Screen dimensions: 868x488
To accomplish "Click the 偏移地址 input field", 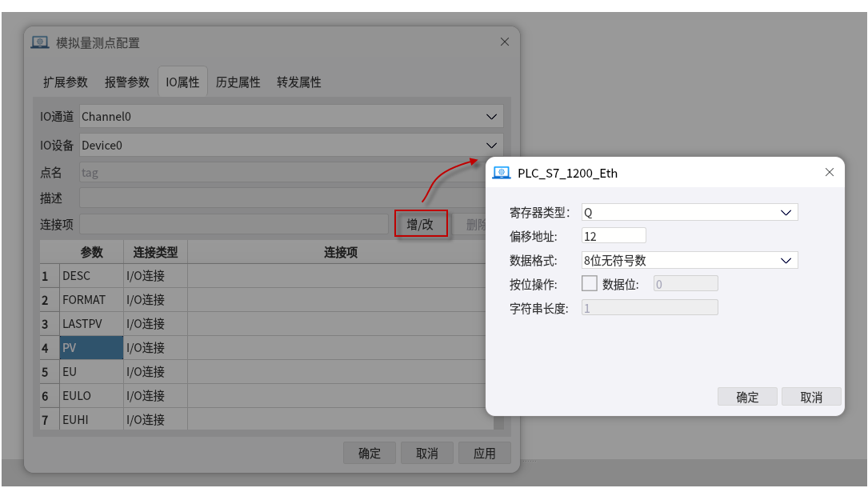I will (614, 236).
